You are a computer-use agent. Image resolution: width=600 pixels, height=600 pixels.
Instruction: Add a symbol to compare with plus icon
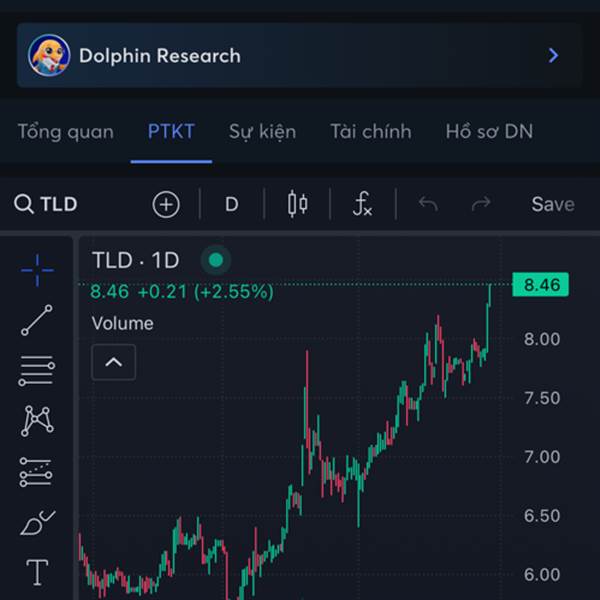pyautogui.click(x=166, y=205)
